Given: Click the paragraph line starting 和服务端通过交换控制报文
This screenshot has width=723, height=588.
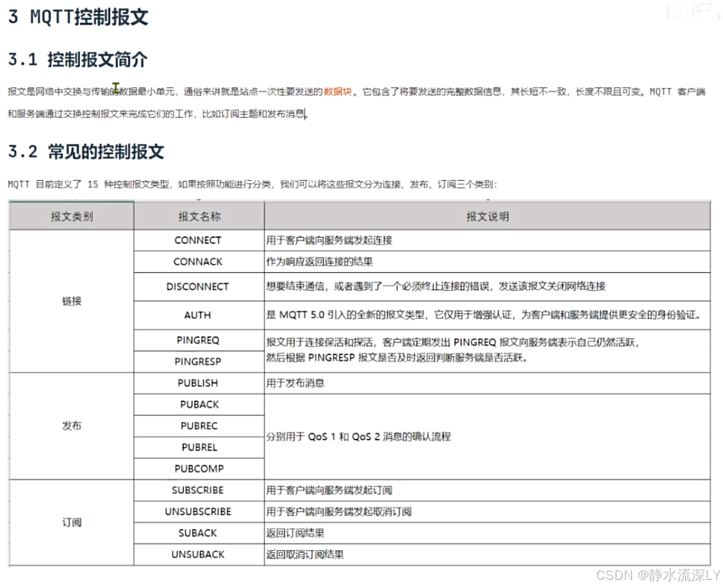Looking at the screenshot, I should 158,114.
